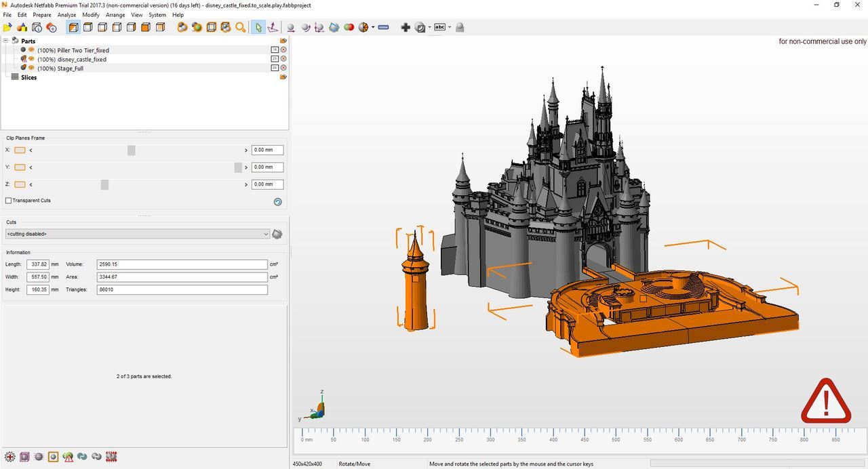Toggle the Z clip plane button
The height and width of the screenshot is (469, 868).
pyautogui.click(x=20, y=184)
